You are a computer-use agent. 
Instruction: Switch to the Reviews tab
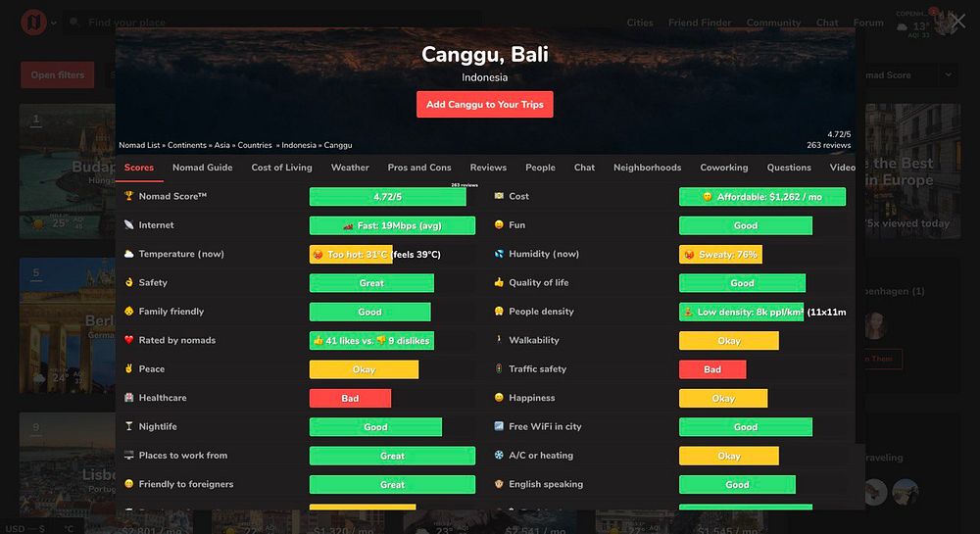tap(488, 168)
